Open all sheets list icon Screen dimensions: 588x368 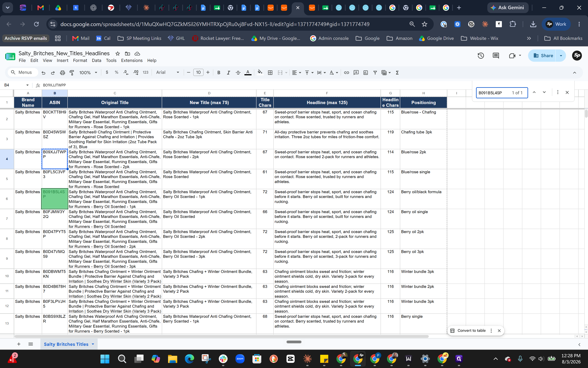(31, 344)
